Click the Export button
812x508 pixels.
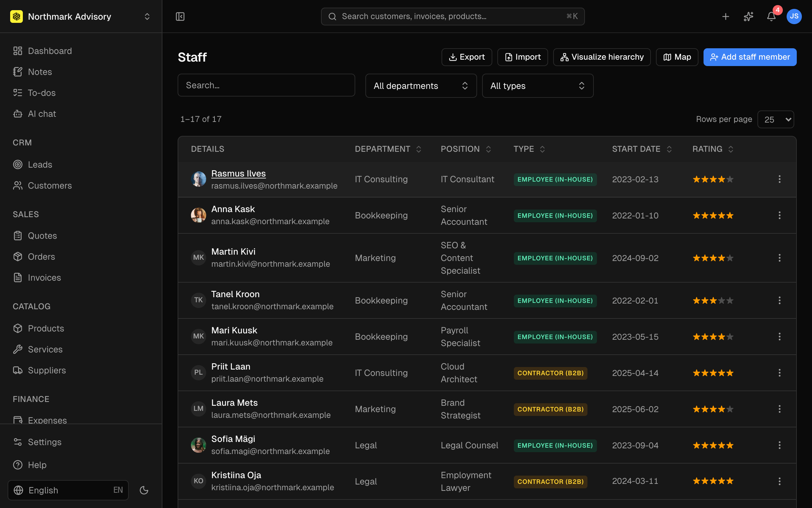pyautogui.click(x=467, y=57)
